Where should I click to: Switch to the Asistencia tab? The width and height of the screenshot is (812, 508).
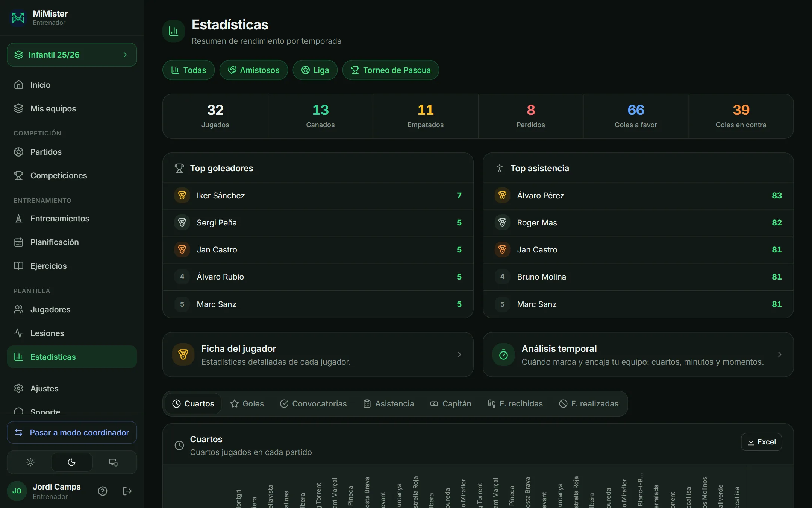[388, 403]
